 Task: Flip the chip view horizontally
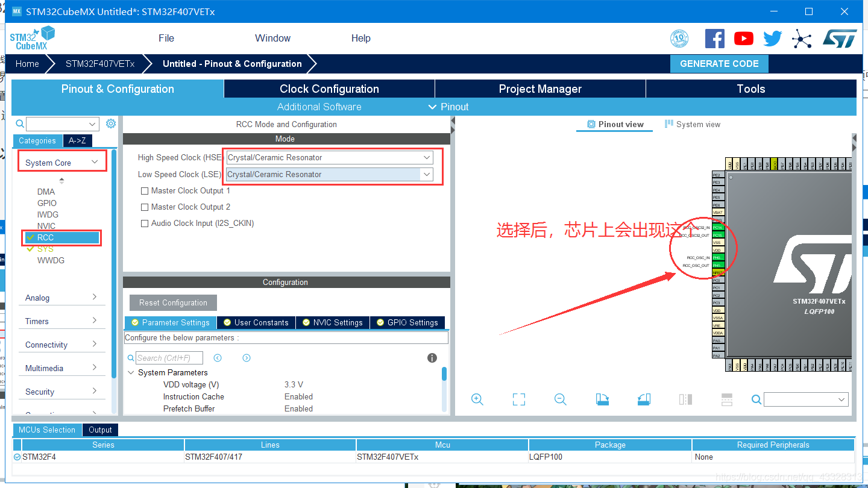click(x=685, y=399)
